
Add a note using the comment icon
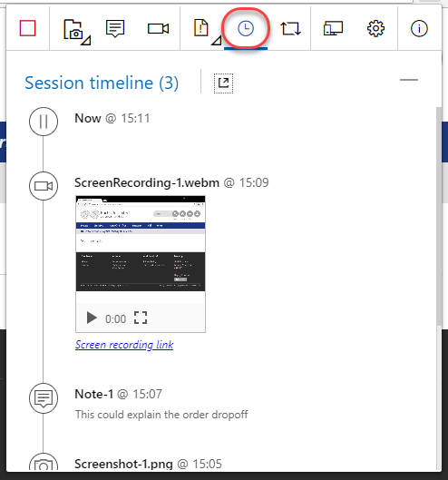pyautogui.click(x=115, y=28)
